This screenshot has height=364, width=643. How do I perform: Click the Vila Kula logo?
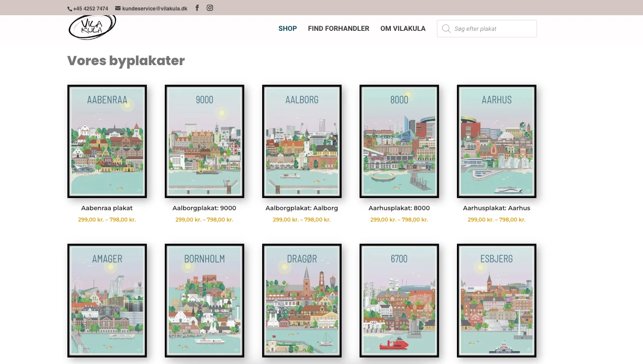point(92,27)
